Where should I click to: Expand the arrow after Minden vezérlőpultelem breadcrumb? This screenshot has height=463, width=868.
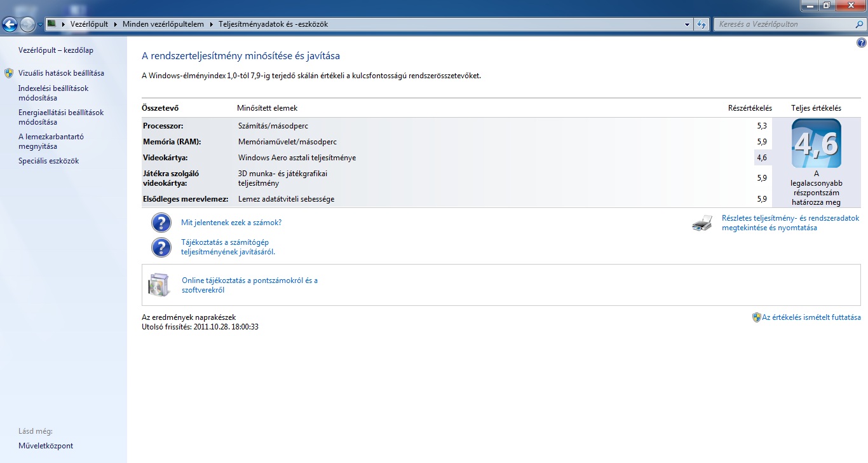point(211,24)
